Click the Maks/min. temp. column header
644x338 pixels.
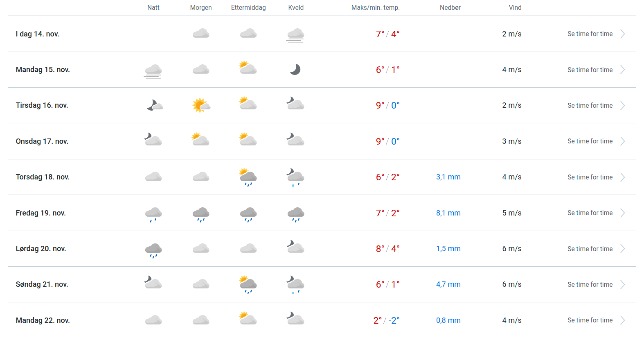(375, 8)
